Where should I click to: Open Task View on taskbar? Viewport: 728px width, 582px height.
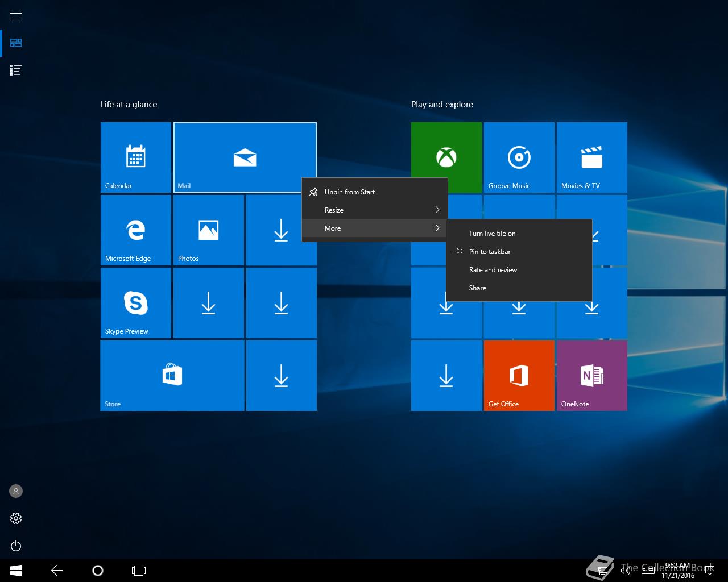click(139, 571)
